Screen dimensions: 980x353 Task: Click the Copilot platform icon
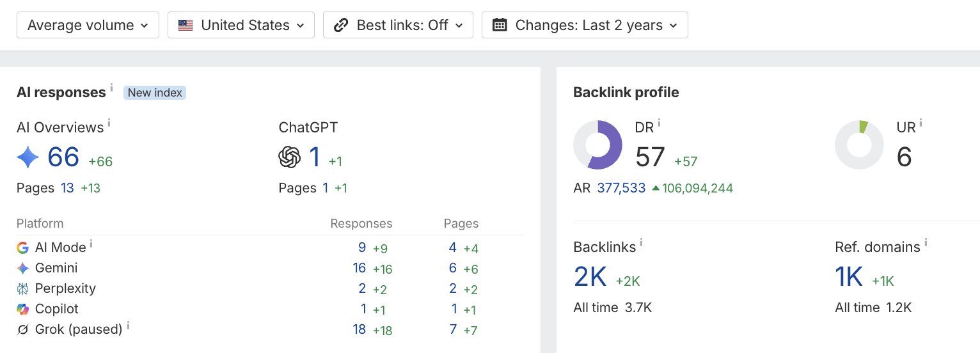click(23, 309)
